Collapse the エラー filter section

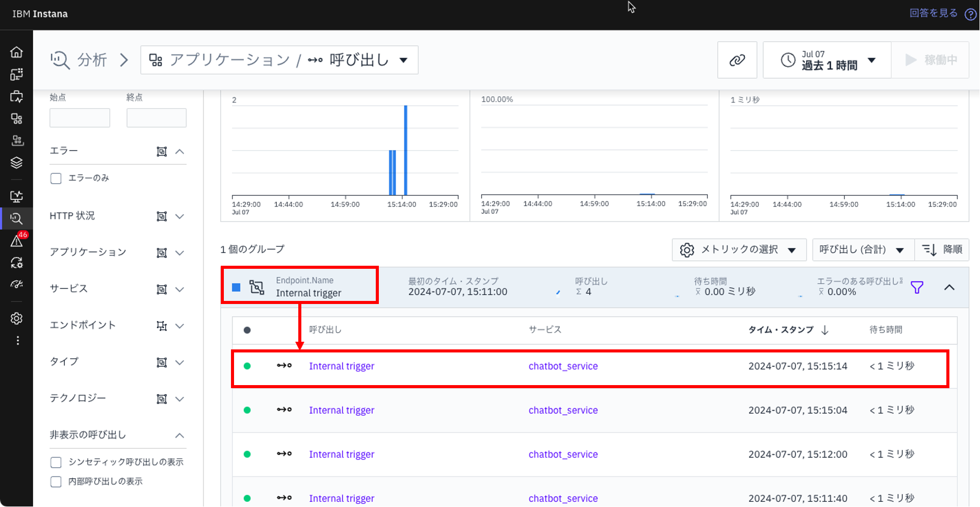point(179,151)
